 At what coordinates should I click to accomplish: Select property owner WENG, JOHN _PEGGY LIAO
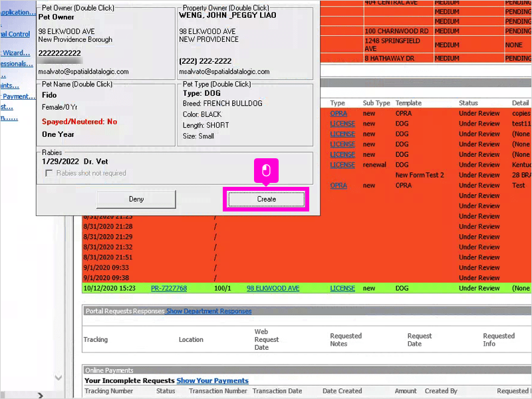click(227, 15)
